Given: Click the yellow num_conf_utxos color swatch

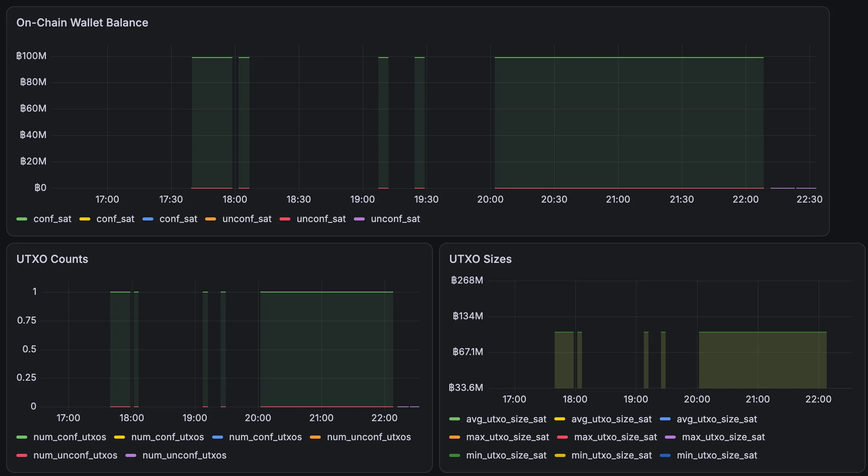Looking at the screenshot, I should pyautogui.click(x=119, y=437).
